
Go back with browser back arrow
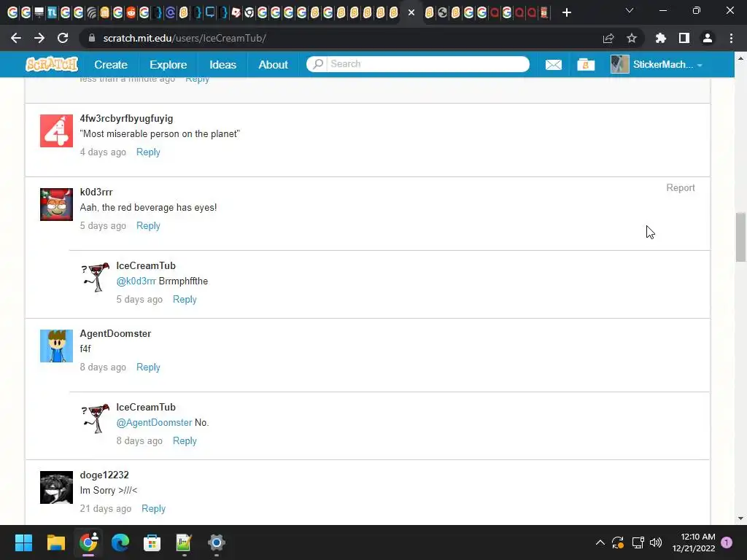pyautogui.click(x=16, y=38)
